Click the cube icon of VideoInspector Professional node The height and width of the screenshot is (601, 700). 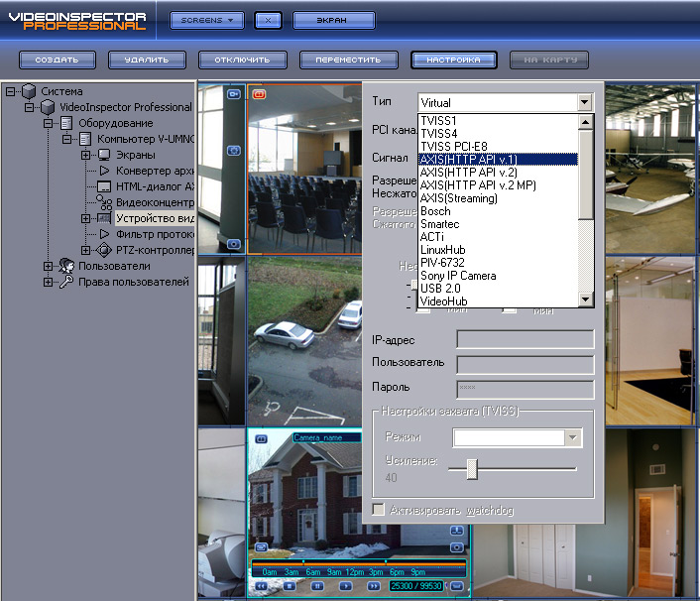point(48,107)
